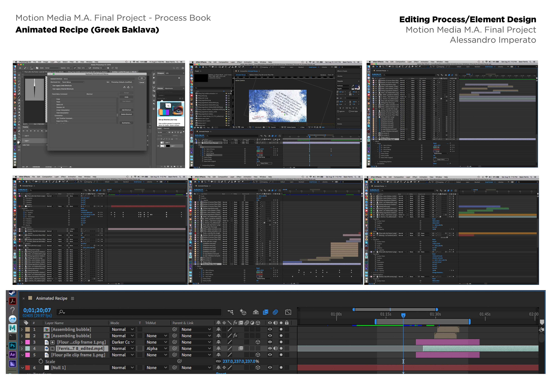Switch to Menus tab in Keyboard Shortcuts dialog
Image resolution: width=552 pixels, height=392 pixels.
click(x=66, y=79)
